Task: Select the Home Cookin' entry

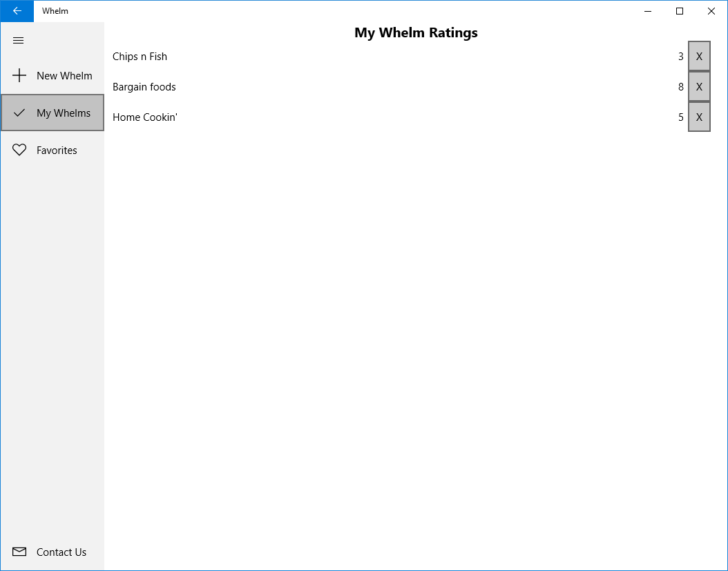Action: (145, 117)
